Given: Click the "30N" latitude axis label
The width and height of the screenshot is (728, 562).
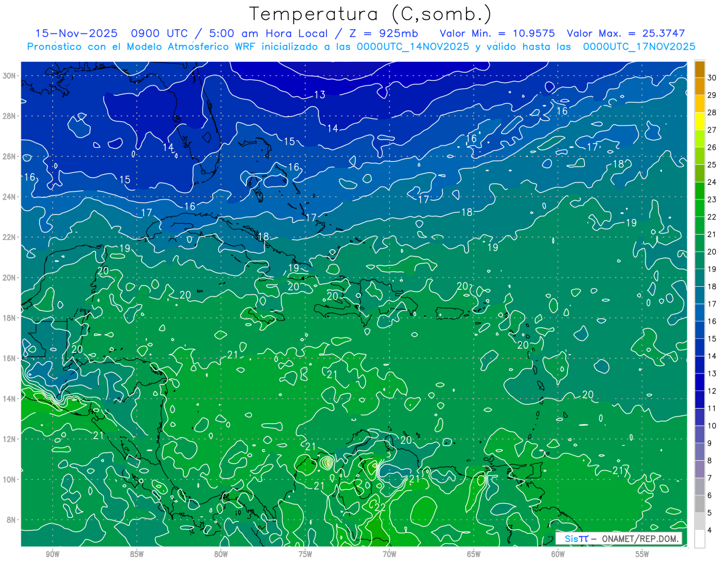Looking at the screenshot, I should point(9,76).
